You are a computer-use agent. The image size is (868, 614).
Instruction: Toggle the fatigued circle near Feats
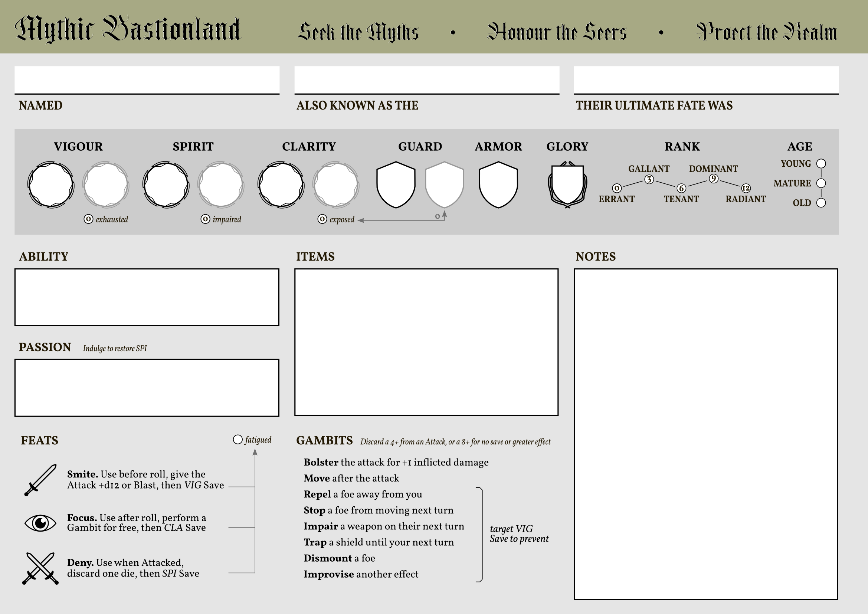click(238, 439)
